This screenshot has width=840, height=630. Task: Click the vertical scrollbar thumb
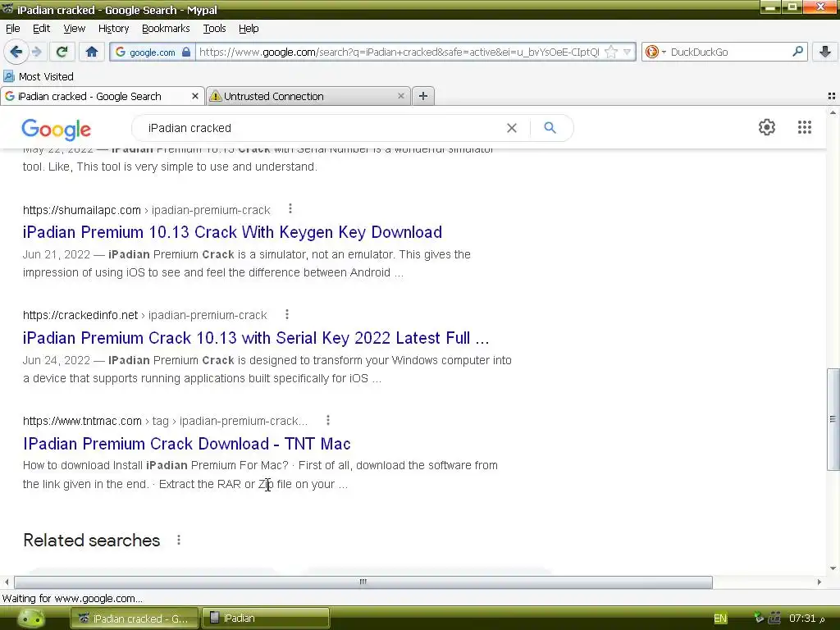833,419
